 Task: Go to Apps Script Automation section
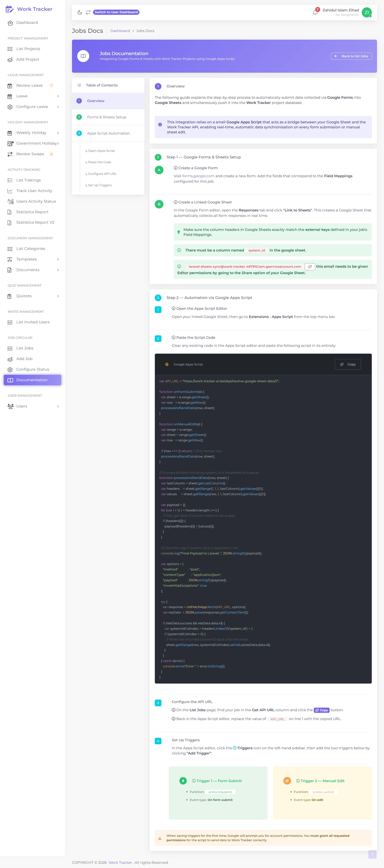[108, 133]
